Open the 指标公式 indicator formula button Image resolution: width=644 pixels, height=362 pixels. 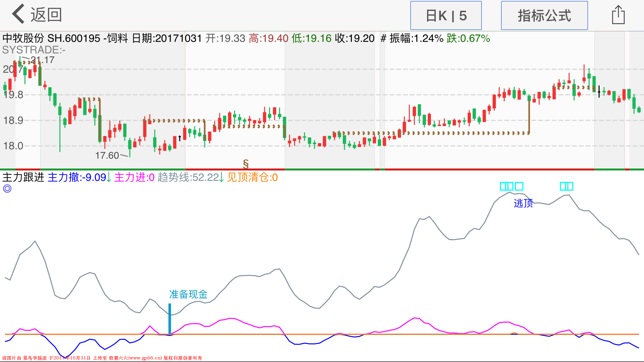pos(544,15)
